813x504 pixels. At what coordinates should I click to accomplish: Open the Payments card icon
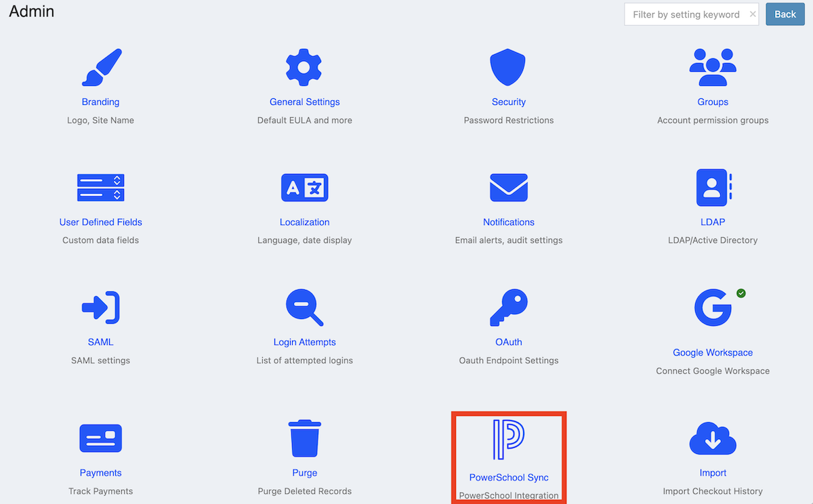click(100, 438)
